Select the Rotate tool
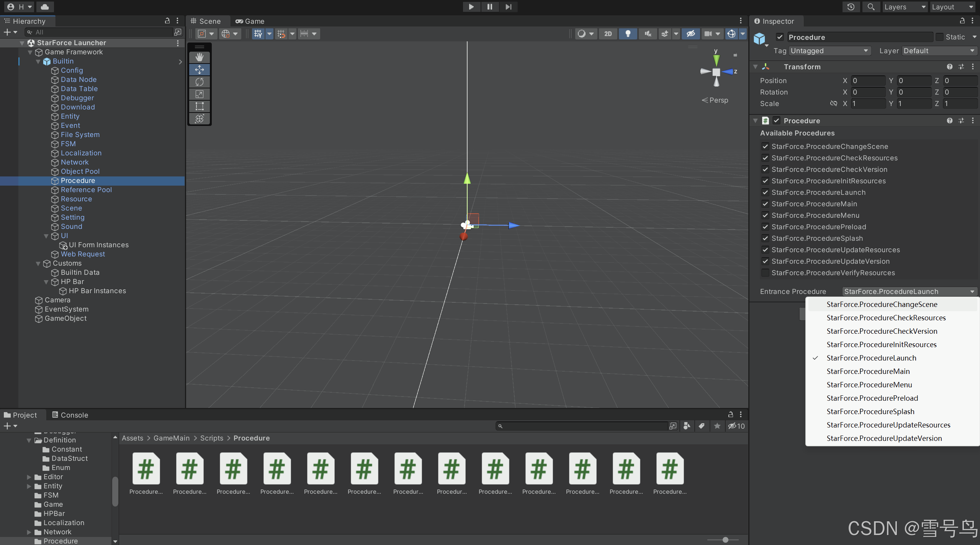980x545 pixels. [x=200, y=82]
